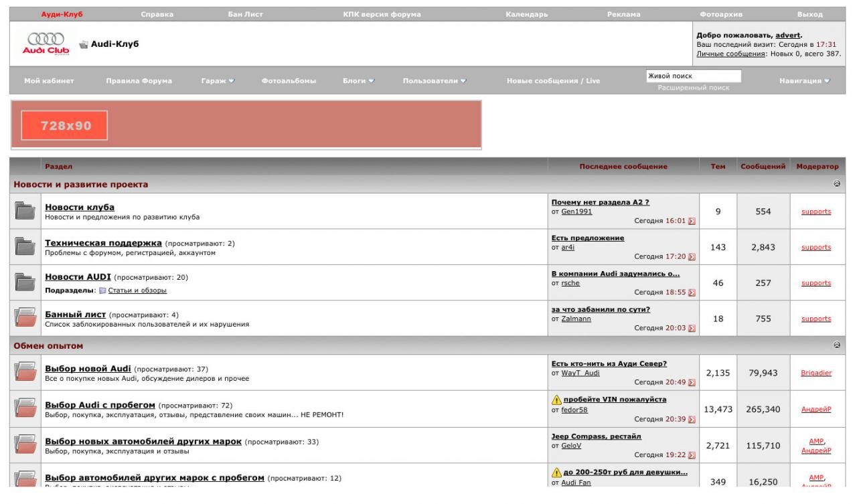Open thread Jeep Compass, рестайл
The image size is (857, 504).
[597, 436]
